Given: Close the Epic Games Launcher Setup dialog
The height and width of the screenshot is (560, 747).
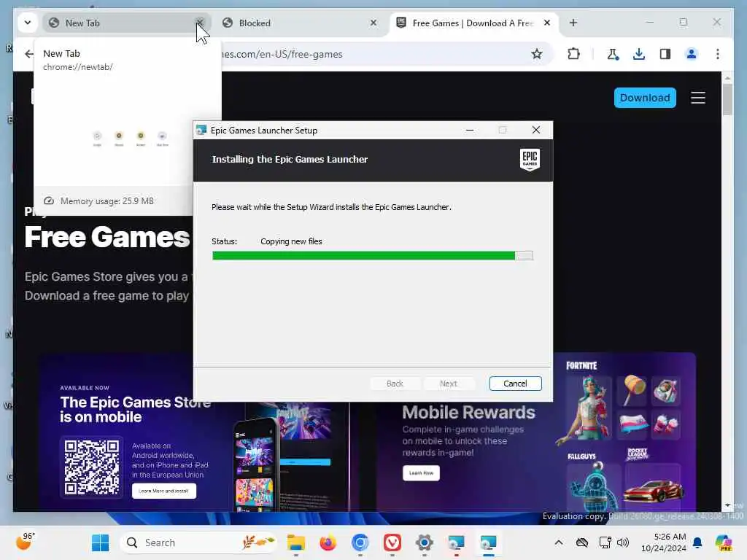Looking at the screenshot, I should coord(536,130).
